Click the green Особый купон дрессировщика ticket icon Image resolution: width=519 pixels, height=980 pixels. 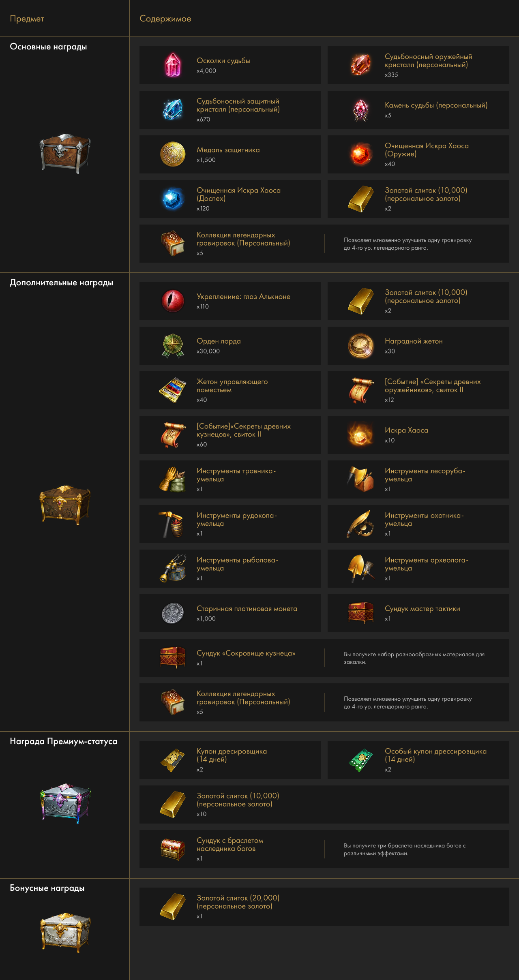[x=361, y=760]
